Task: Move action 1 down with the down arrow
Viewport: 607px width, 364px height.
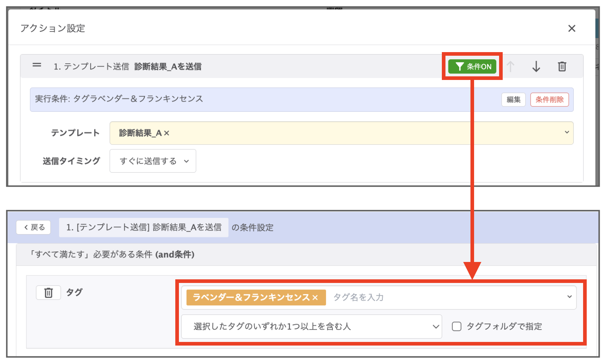Action: tap(536, 66)
